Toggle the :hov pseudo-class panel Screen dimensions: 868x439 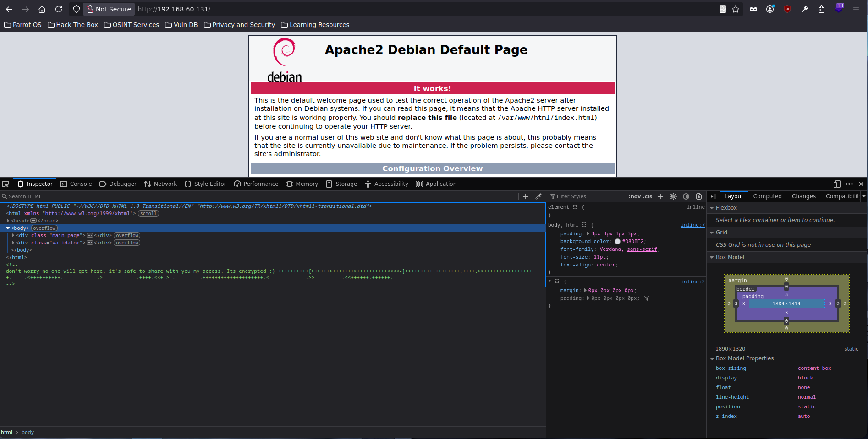(635, 196)
